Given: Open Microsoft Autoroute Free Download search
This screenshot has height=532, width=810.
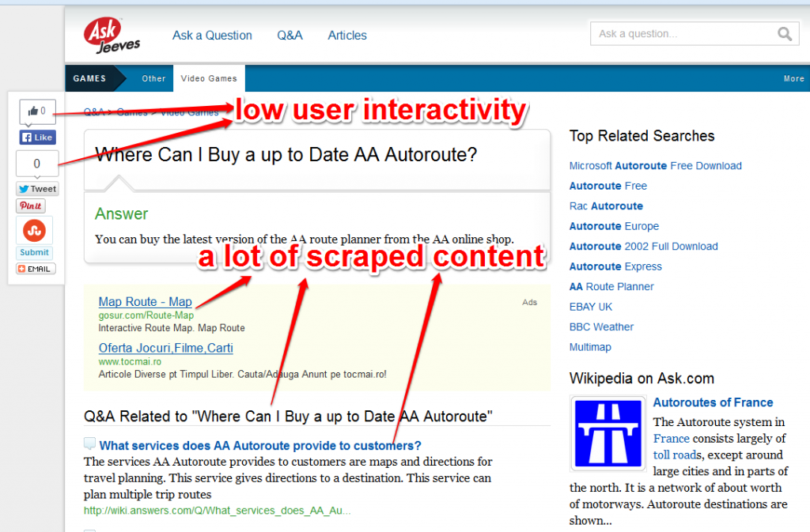Looking at the screenshot, I should [x=656, y=166].
